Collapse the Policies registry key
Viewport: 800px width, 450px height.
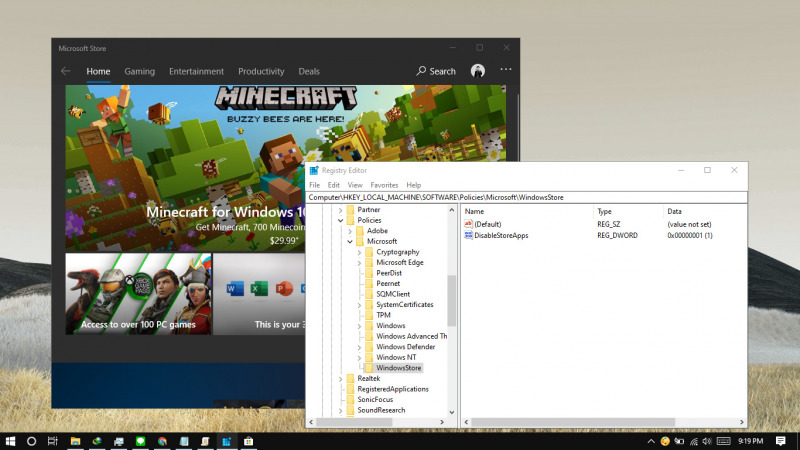pos(340,220)
